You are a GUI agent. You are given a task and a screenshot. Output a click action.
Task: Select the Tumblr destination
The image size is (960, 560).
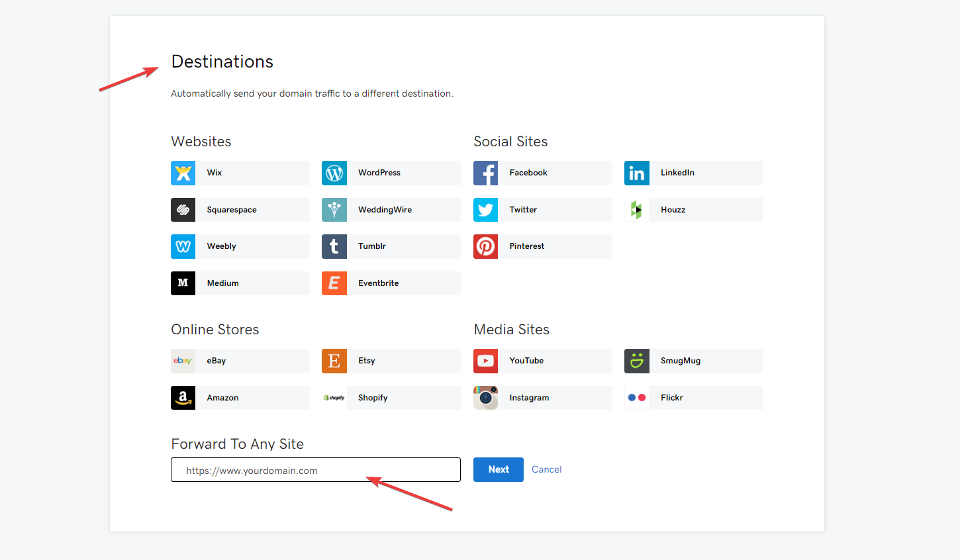tap(391, 246)
